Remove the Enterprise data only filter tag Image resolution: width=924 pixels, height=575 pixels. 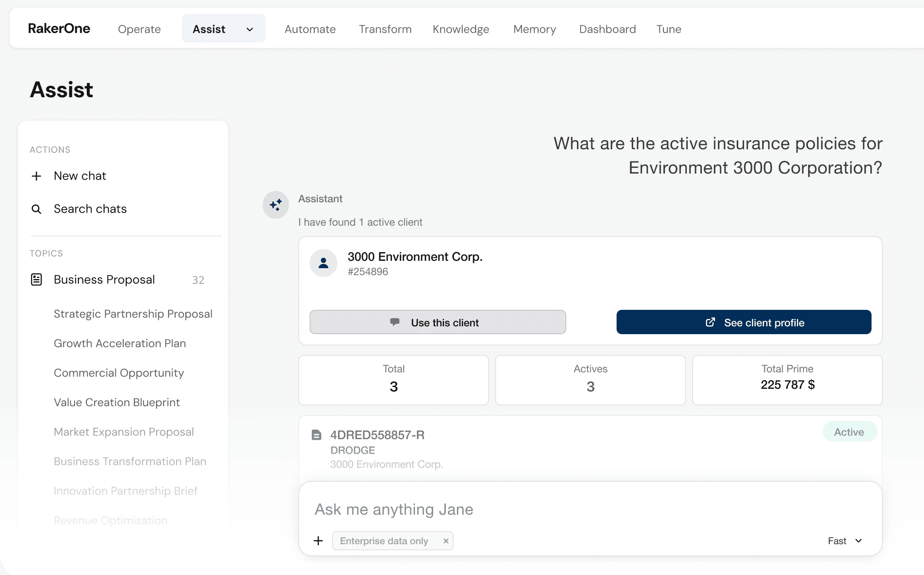[446, 541]
